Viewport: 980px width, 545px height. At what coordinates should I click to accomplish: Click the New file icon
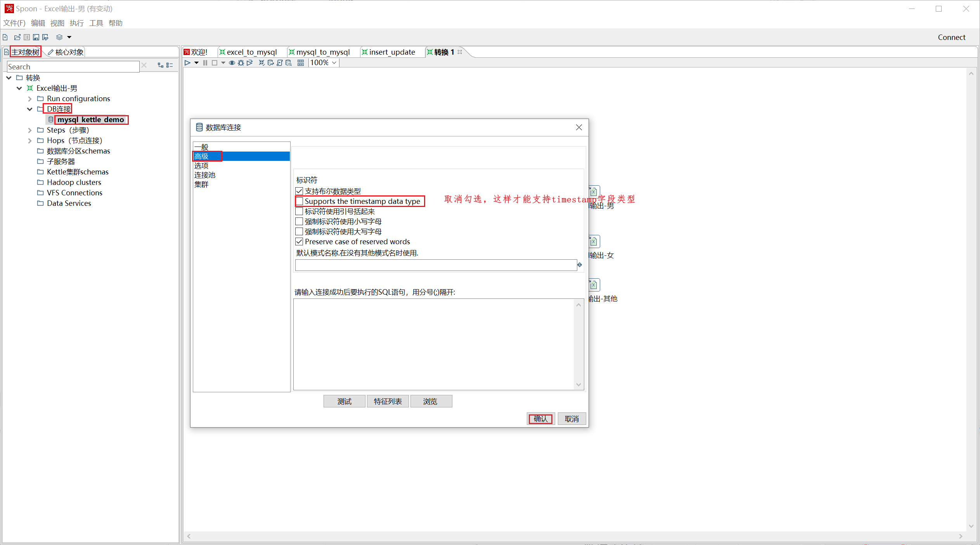[5, 37]
